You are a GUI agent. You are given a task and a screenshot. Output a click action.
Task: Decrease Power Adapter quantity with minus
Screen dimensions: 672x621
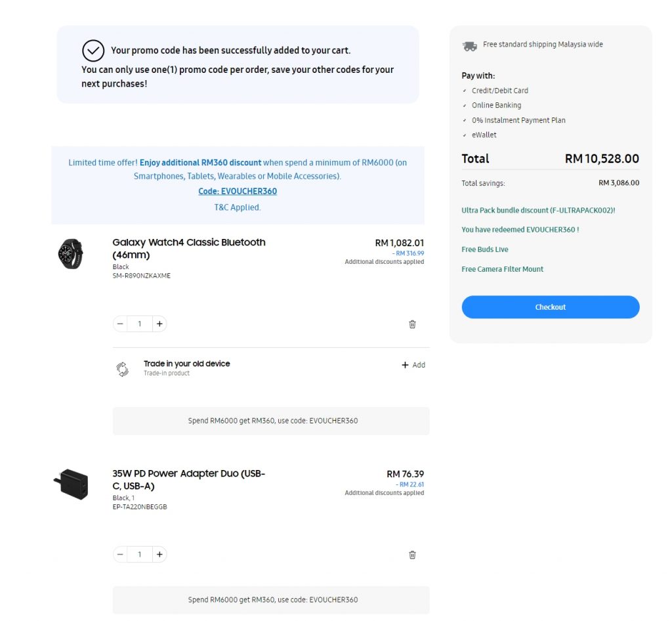(x=120, y=555)
